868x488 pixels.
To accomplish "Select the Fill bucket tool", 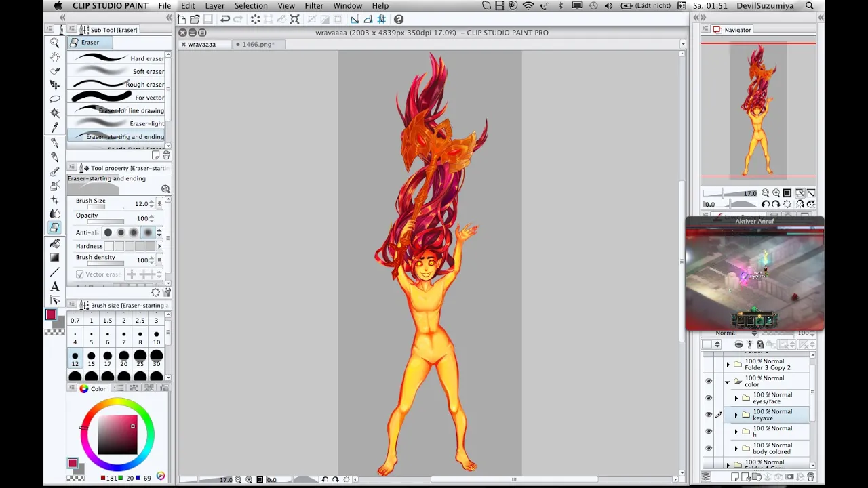I will 55,243.
